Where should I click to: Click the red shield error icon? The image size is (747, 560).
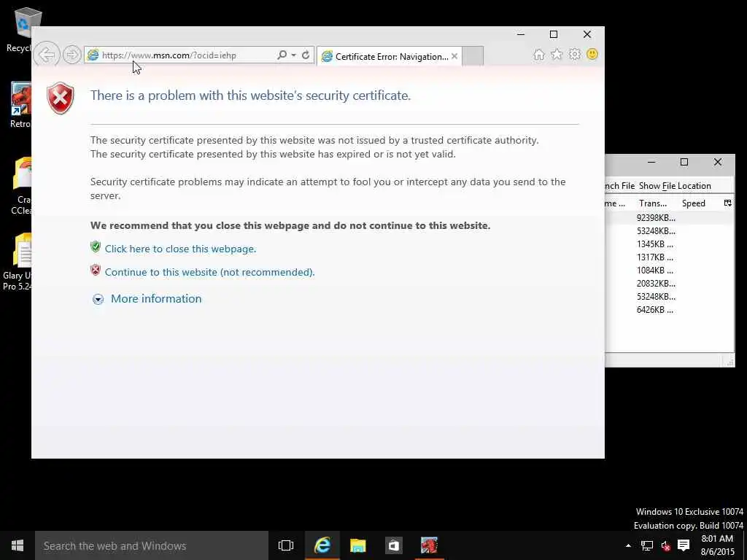coord(61,98)
